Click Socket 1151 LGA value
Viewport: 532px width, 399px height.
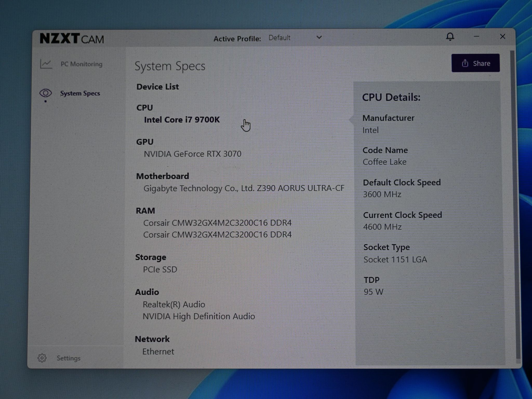(395, 260)
